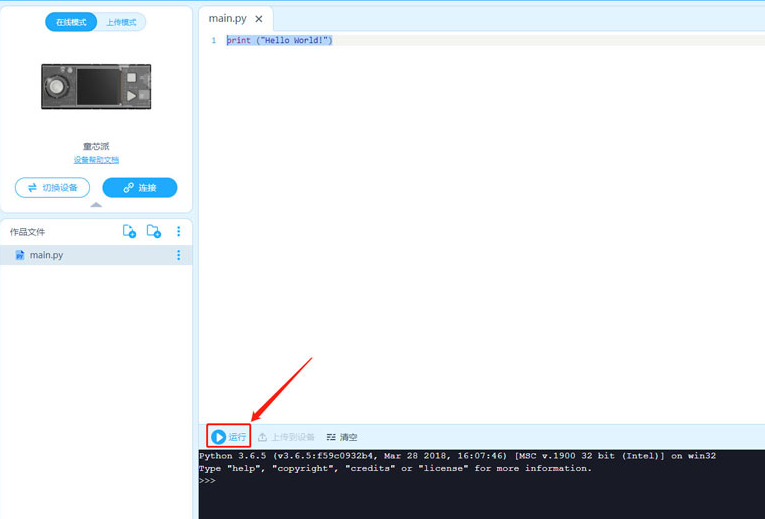Open more options for main.py file
The height and width of the screenshot is (519, 765).
[179, 255]
